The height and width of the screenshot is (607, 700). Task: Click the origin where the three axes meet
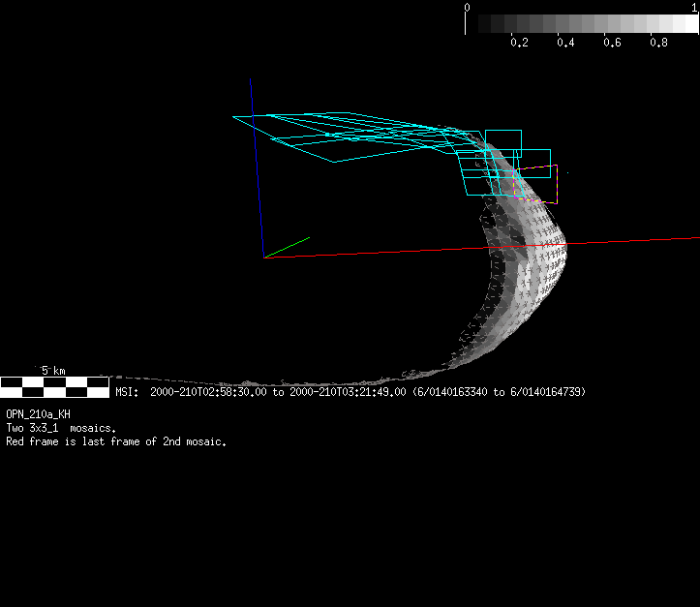pyautogui.click(x=263, y=258)
